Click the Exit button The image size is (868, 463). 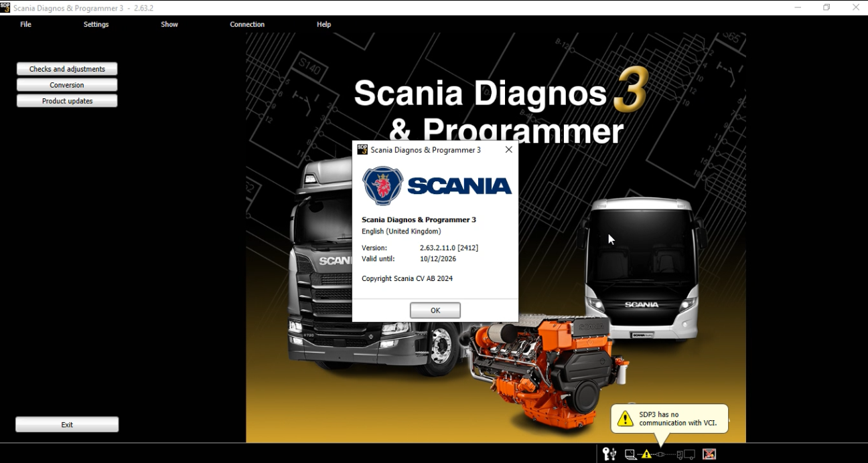(x=67, y=425)
